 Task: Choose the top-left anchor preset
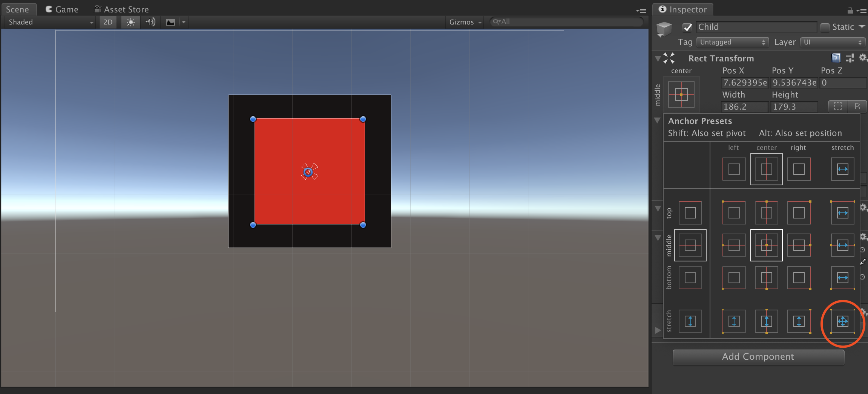(x=734, y=213)
